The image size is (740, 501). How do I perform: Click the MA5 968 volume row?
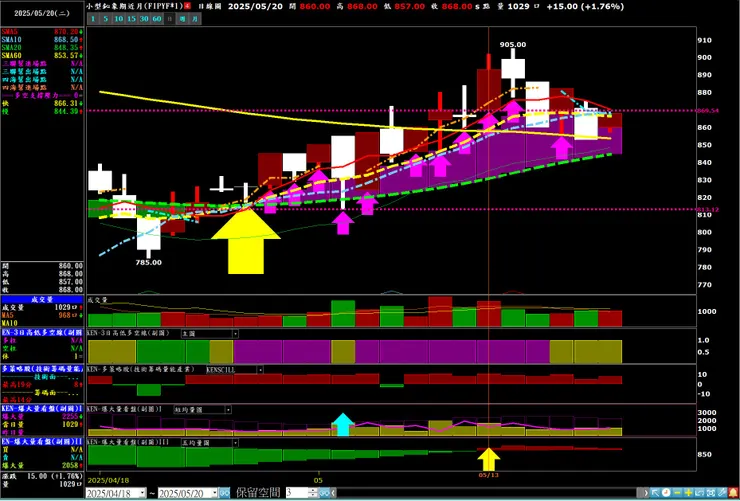pyautogui.click(x=42, y=315)
